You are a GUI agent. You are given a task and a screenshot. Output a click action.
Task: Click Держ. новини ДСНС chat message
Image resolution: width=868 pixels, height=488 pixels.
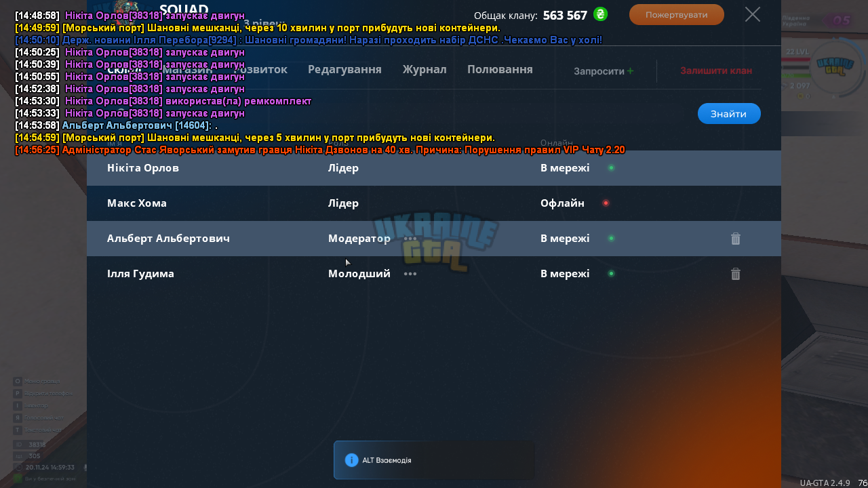[309, 40]
